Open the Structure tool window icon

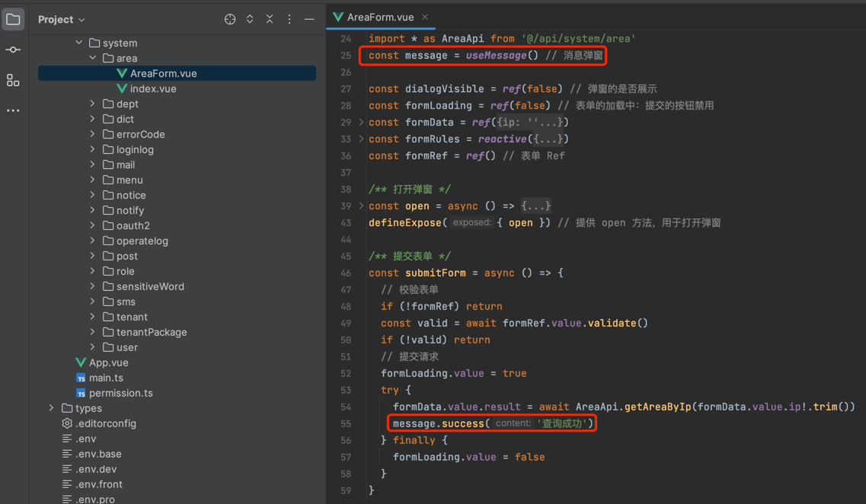pyautogui.click(x=13, y=80)
